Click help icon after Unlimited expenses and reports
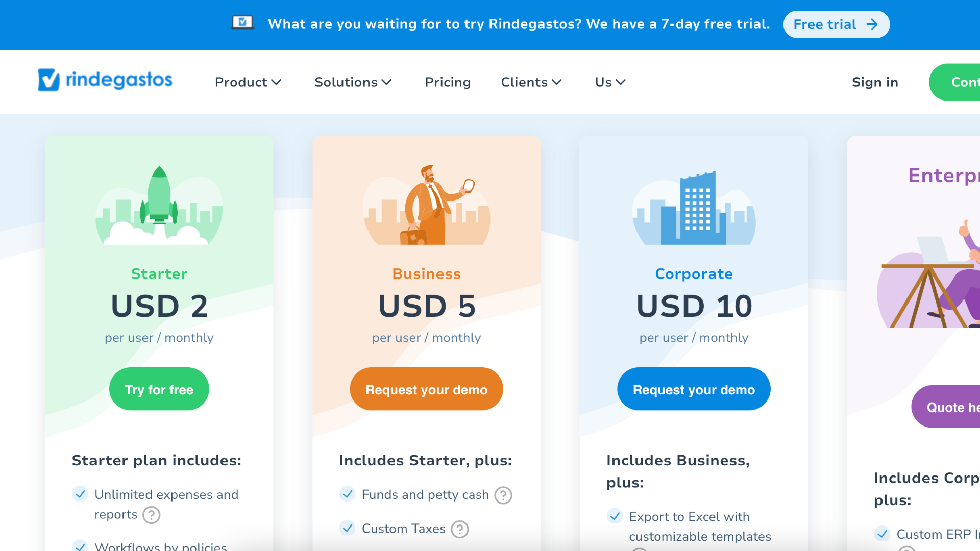This screenshot has height=551, width=980. pyautogui.click(x=151, y=515)
